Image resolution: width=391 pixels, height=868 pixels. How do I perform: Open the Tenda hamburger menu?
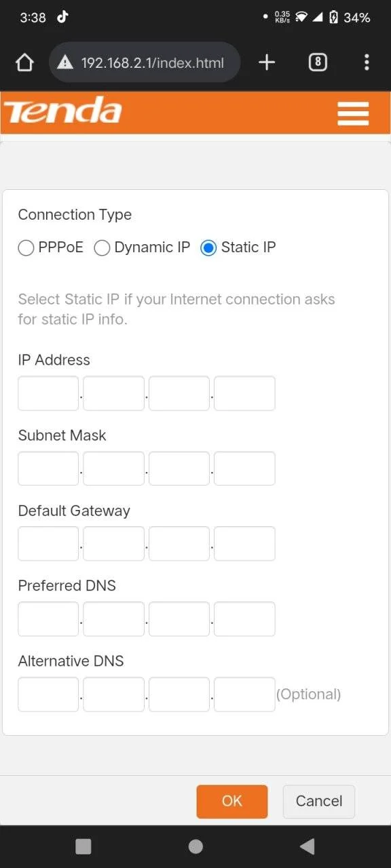tap(353, 113)
